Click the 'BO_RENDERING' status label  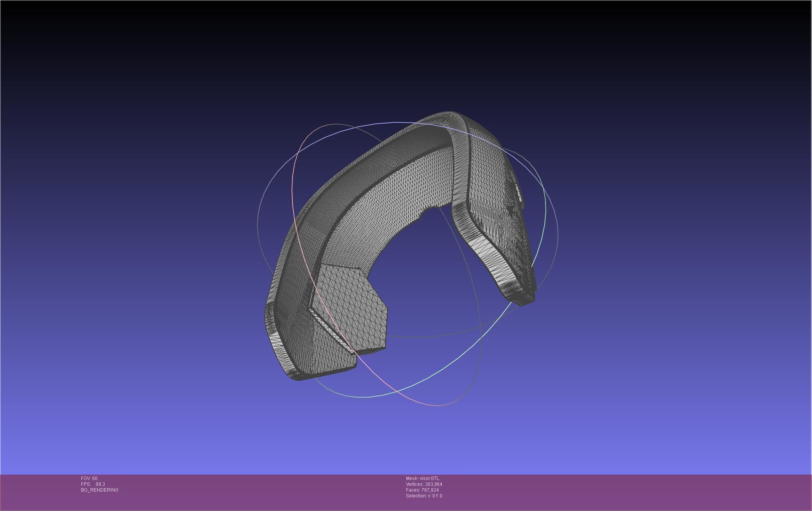tap(100, 490)
